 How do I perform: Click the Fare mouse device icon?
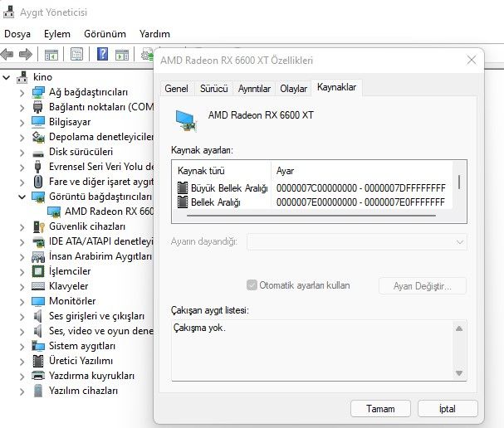(x=38, y=182)
